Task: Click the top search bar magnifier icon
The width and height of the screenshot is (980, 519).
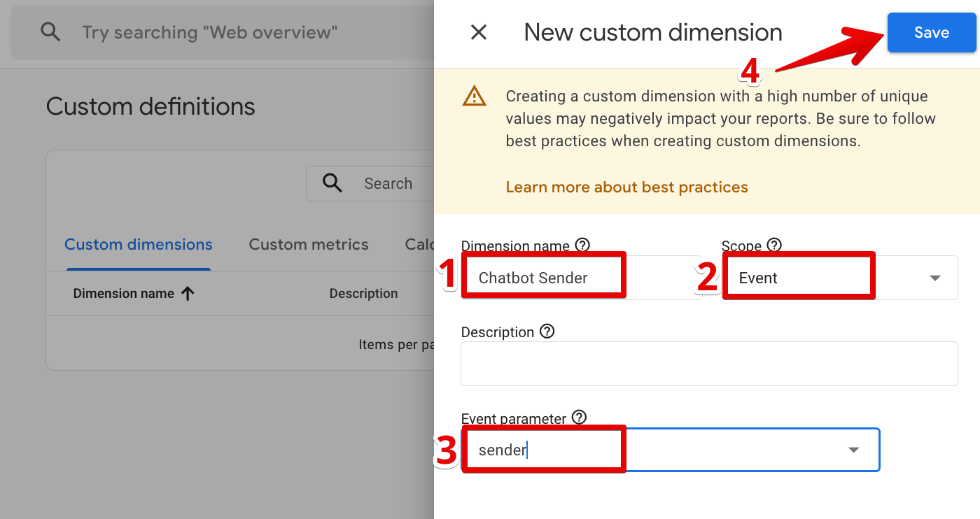Action: (x=50, y=32)
